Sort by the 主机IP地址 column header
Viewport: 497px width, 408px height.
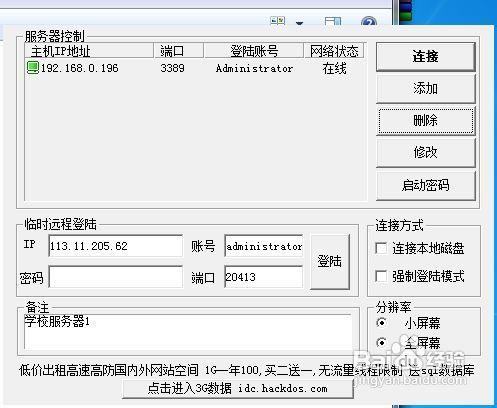pos(89,51)
